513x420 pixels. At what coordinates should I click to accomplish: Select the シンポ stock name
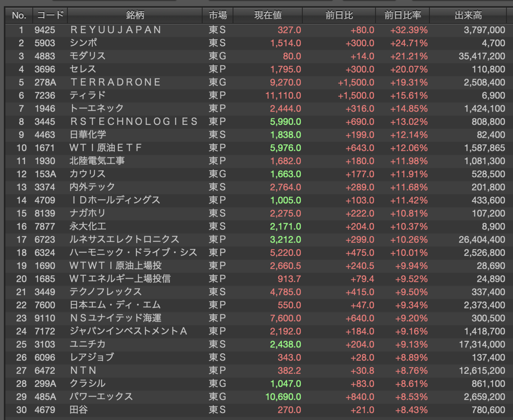[x=83, y=43]
